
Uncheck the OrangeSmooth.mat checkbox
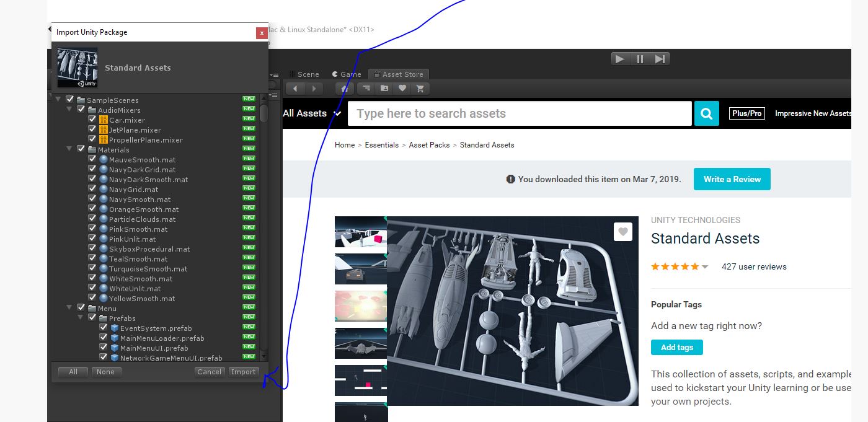pos(92,209)
